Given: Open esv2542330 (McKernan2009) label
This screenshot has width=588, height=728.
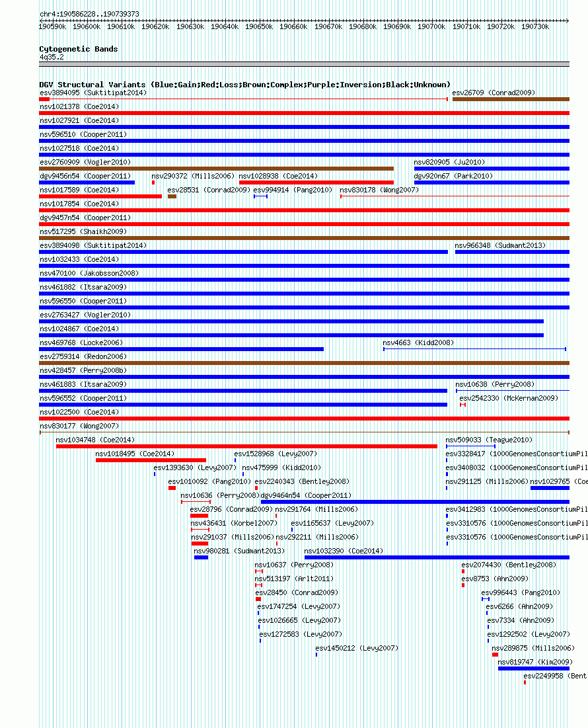Looking at the screenshot, I should 509,399.
